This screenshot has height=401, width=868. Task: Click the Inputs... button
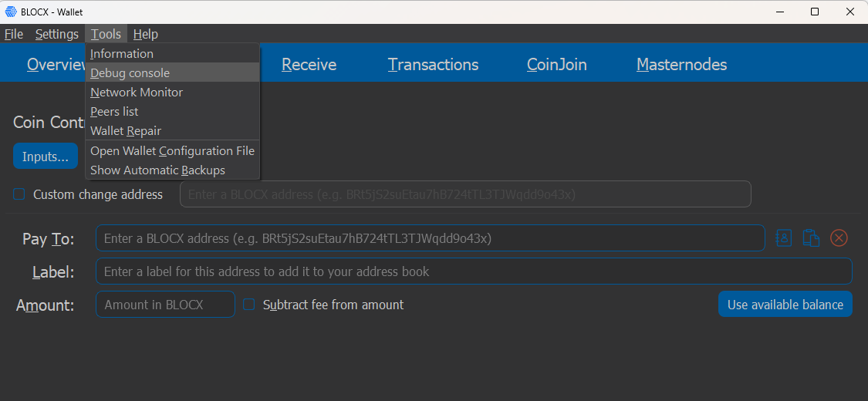[46, 156]
